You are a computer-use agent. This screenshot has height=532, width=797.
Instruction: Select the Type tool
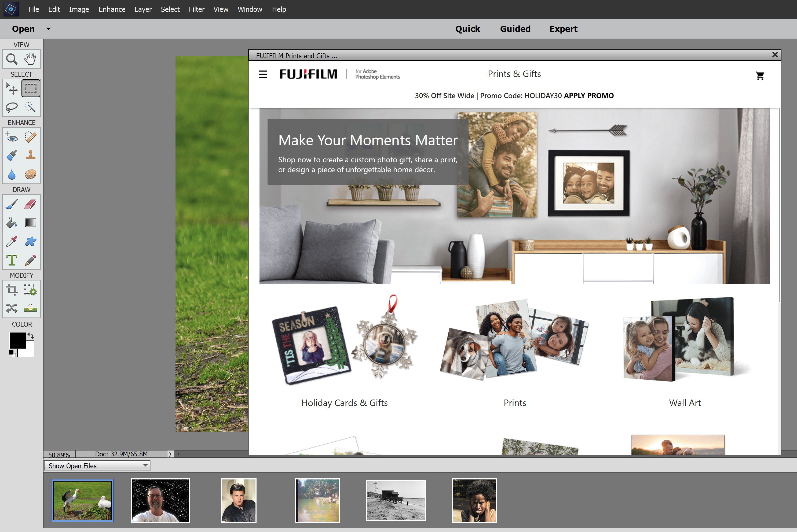[x=12, y=260]
